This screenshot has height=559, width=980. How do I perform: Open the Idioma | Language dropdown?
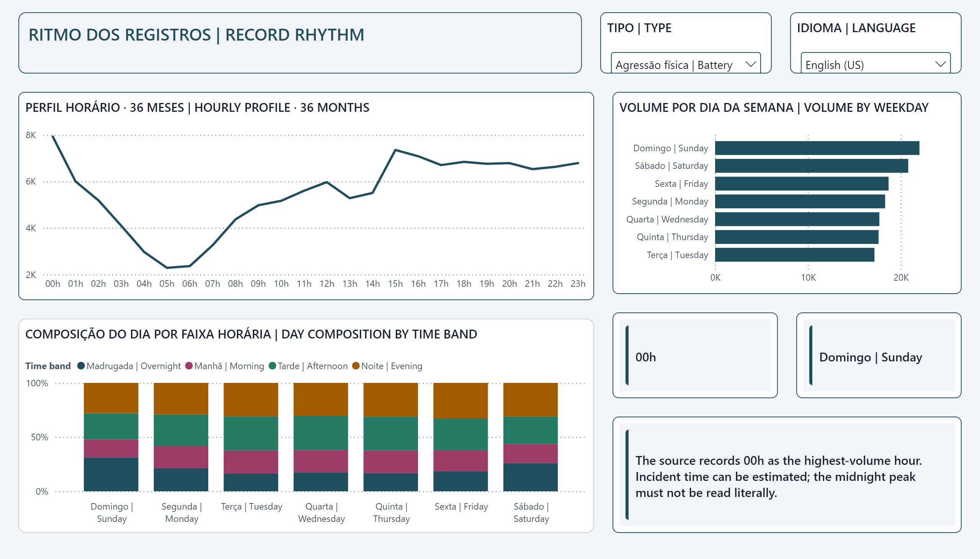coord(875,63)
